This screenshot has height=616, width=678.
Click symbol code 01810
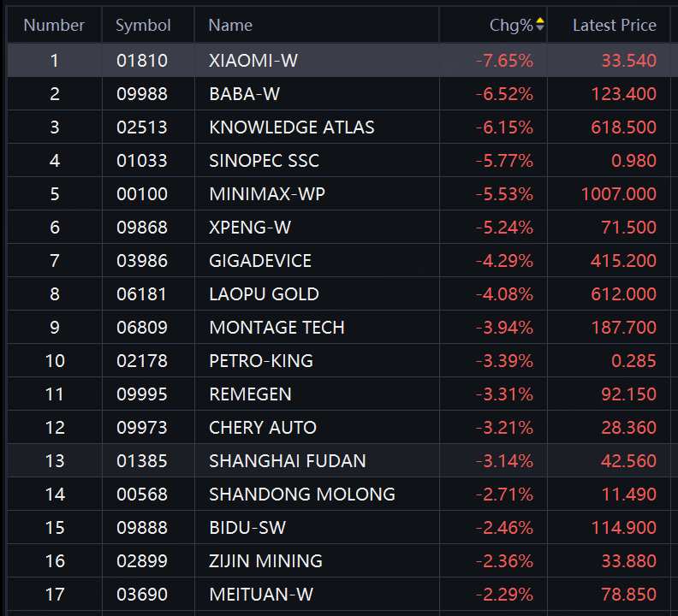pos(142,61)
